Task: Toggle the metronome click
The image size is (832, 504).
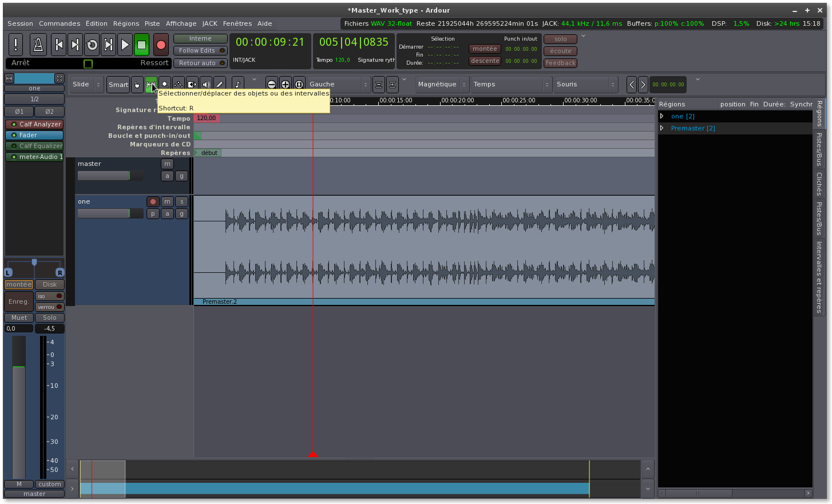Action: click(38, 45)
